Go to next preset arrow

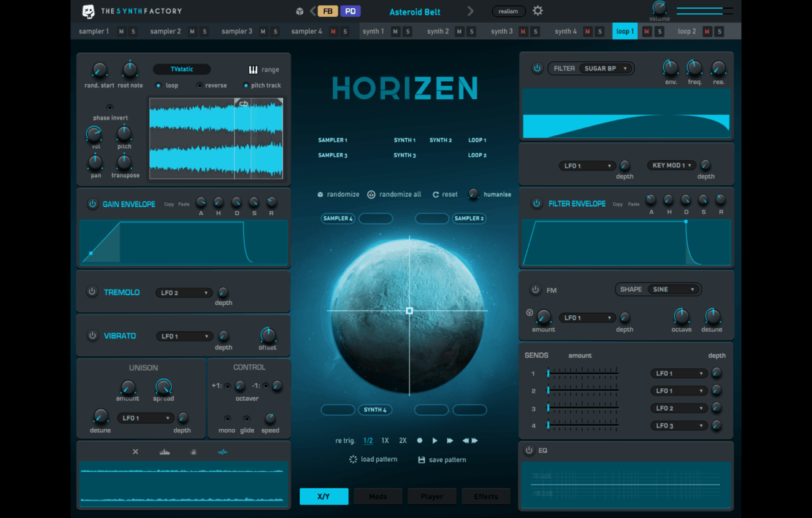[470, 11]
